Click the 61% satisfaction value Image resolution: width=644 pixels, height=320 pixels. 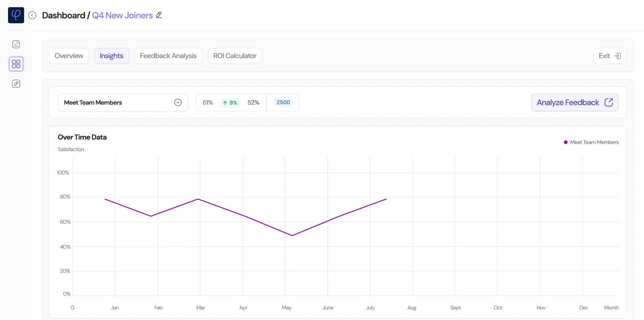208,103
